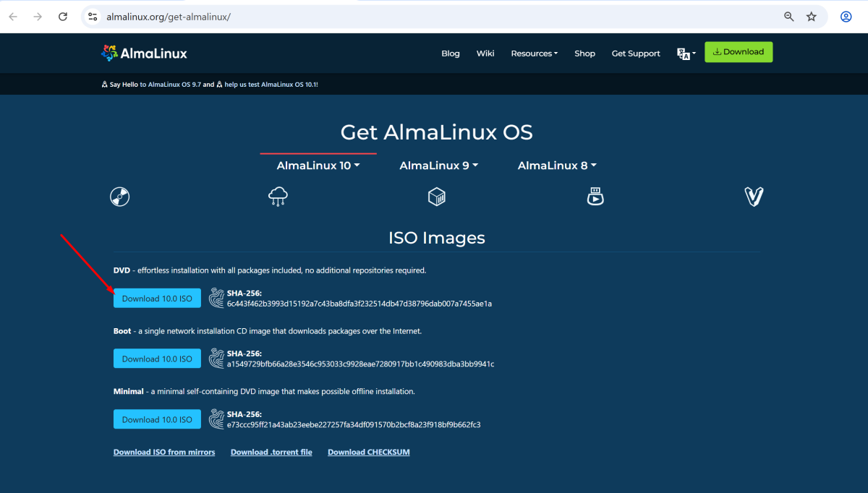Navigate to the Shop menu item
This screenshot has width=868, height=493.
[584, 53]
